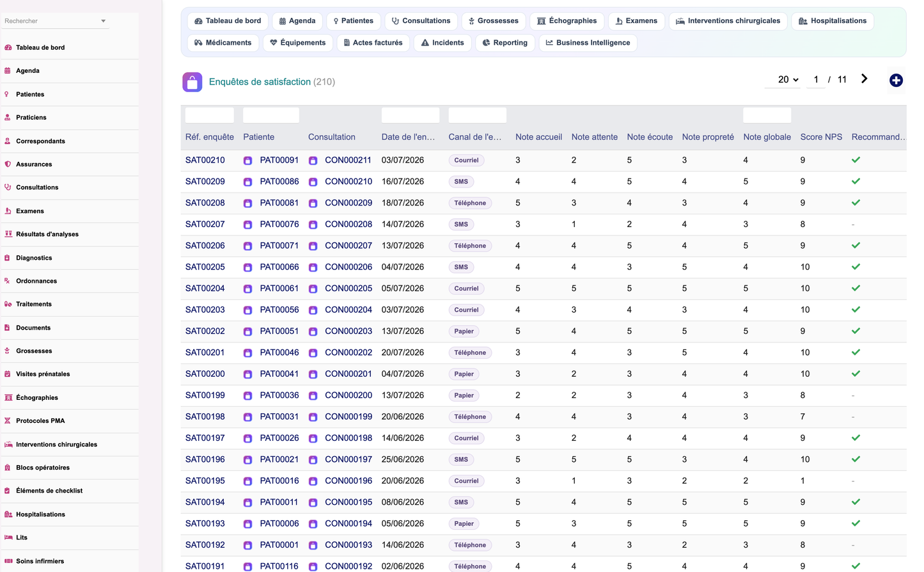Click date 25/06/2026 in SAT00196 row
This screenshot has height=572, width=924.
pos(403,459)
